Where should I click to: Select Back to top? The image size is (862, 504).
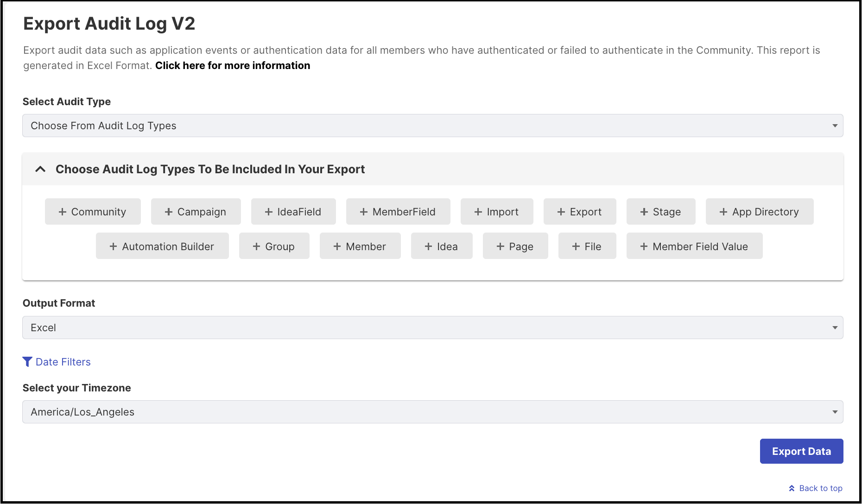tap(820, 488)
